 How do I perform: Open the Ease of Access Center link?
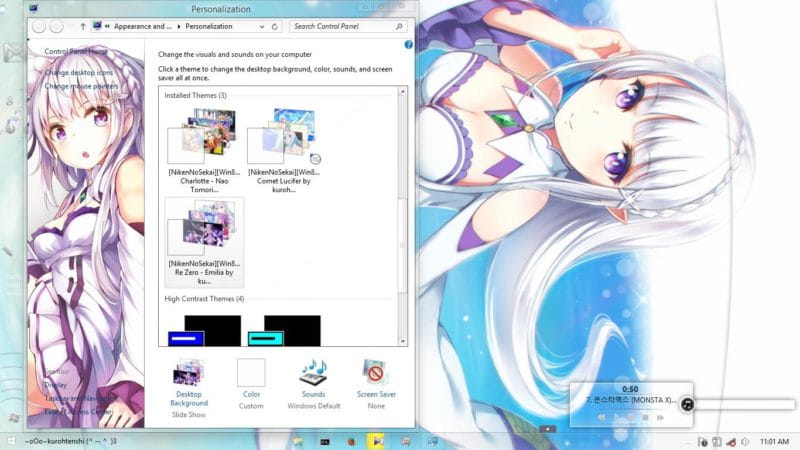(78, 412)
